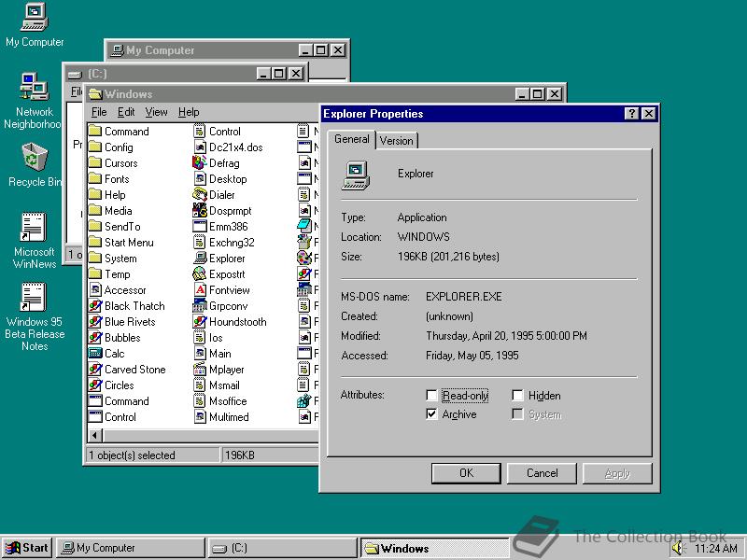Screen dimensions: 747x560
Task: Select the Explorer file icon in Windows folder
Action: (200, 259)
